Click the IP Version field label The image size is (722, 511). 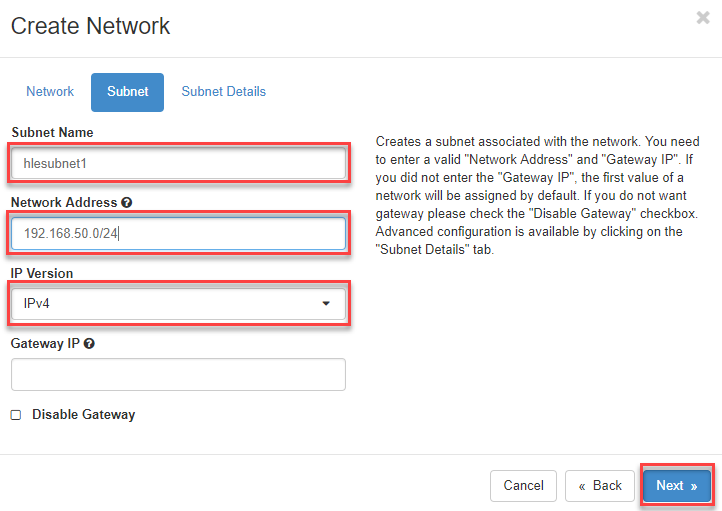42,273
